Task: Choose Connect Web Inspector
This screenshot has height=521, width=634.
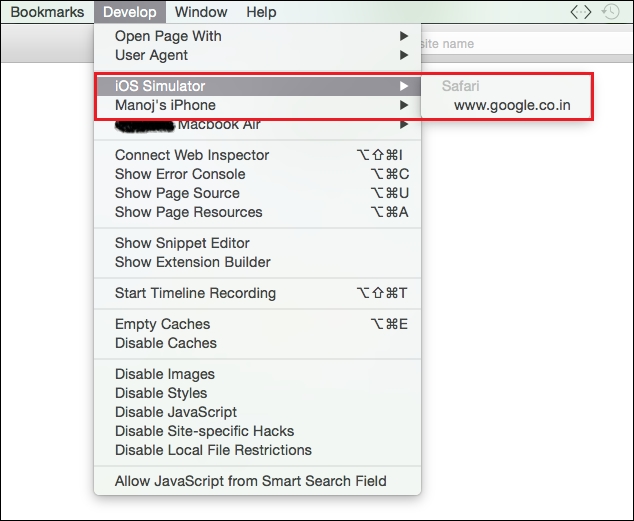Action: coord(257,155)
